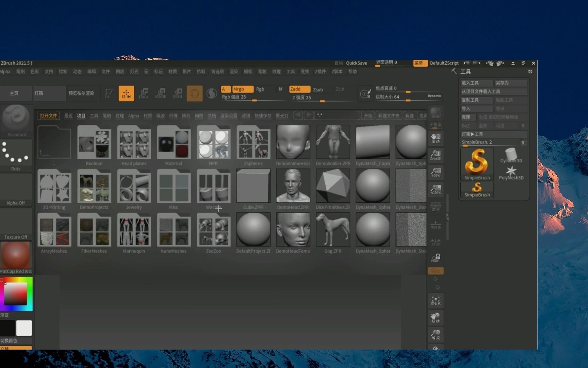Click the orange Gizmo 3D icon
The width and height of the screenshot is (588, 368).
[195, 93]
